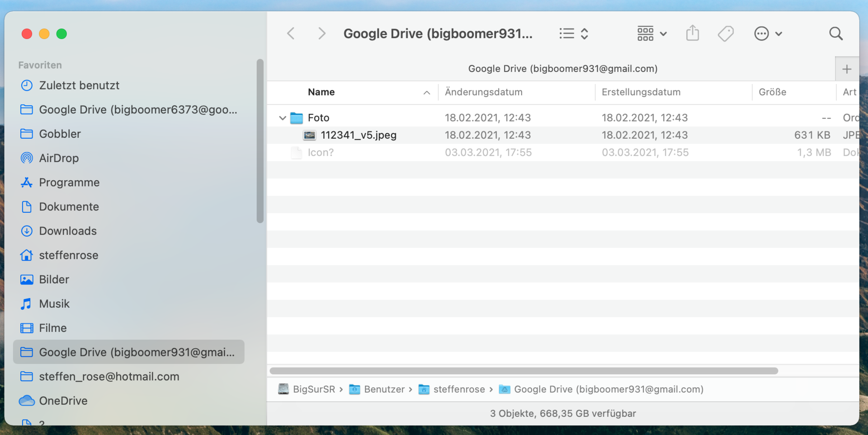Open AirDrop in the sidebar
The width and height of the screenshot is (868, 435).
[59, 158]
